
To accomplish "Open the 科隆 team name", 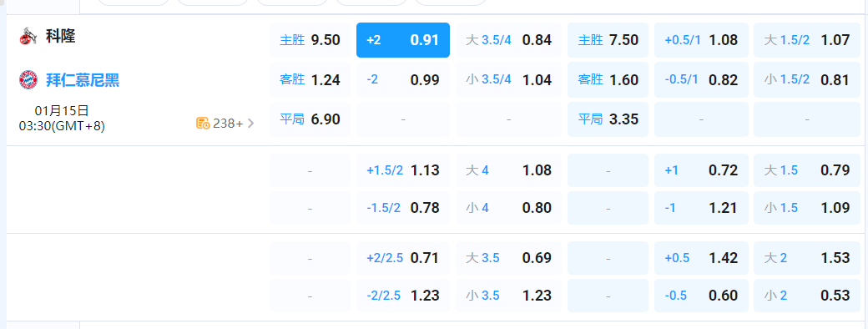I will pos(60,37).
